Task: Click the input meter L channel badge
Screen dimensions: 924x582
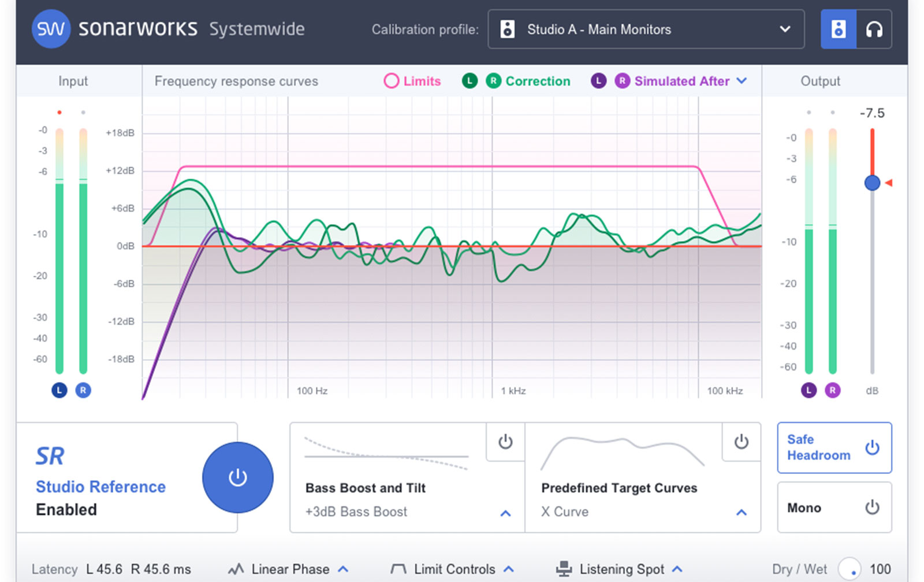Action: pos(59,390)
